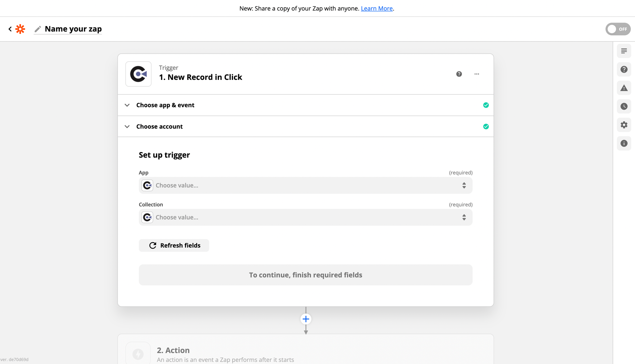Open the sidebar info circle icon
Screen dimensions: 635x364
point(624,143)
